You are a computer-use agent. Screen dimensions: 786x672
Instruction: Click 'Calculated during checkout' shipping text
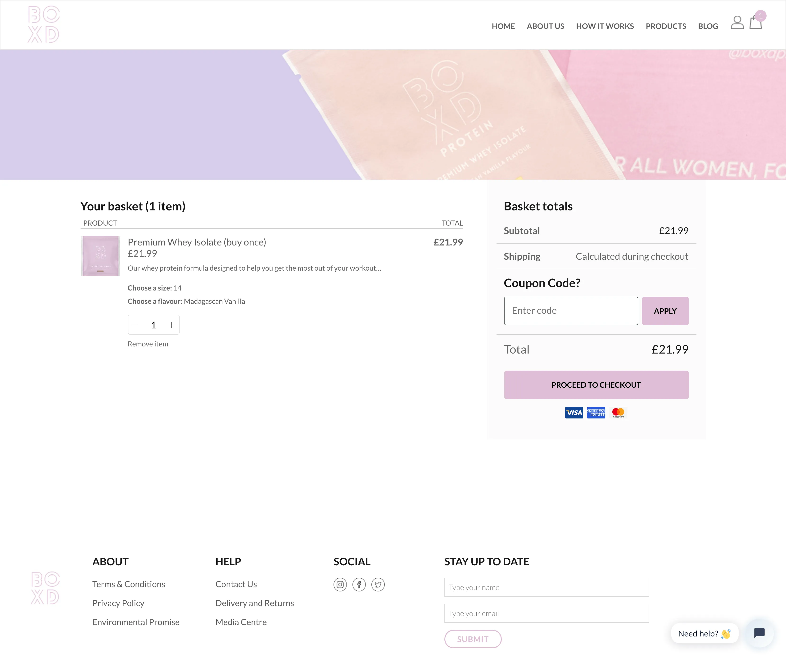(x=632, y=257)
